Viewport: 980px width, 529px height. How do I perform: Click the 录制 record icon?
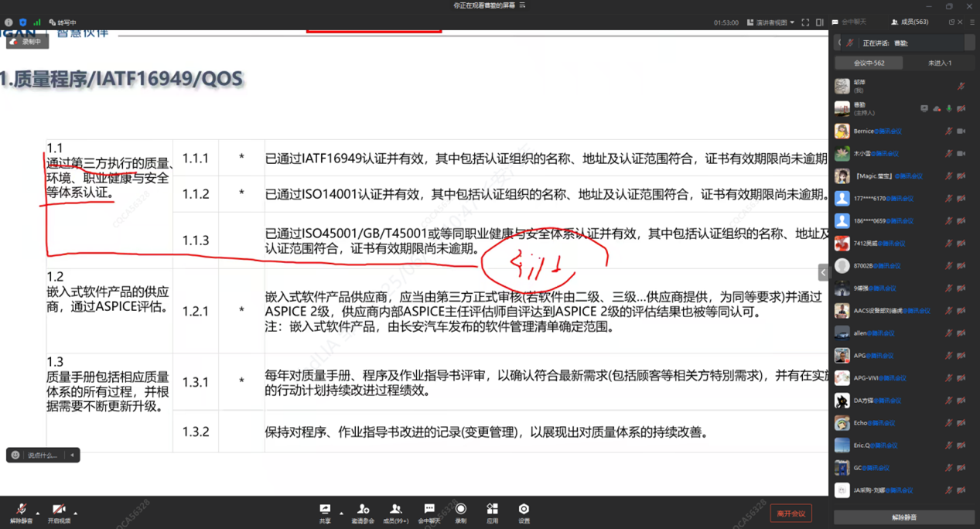461,510
